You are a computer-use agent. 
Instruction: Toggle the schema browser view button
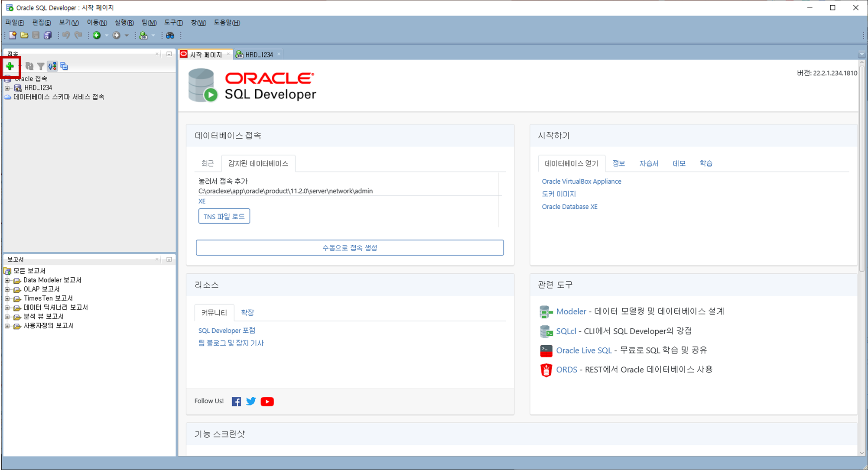[x=52, y=66]
